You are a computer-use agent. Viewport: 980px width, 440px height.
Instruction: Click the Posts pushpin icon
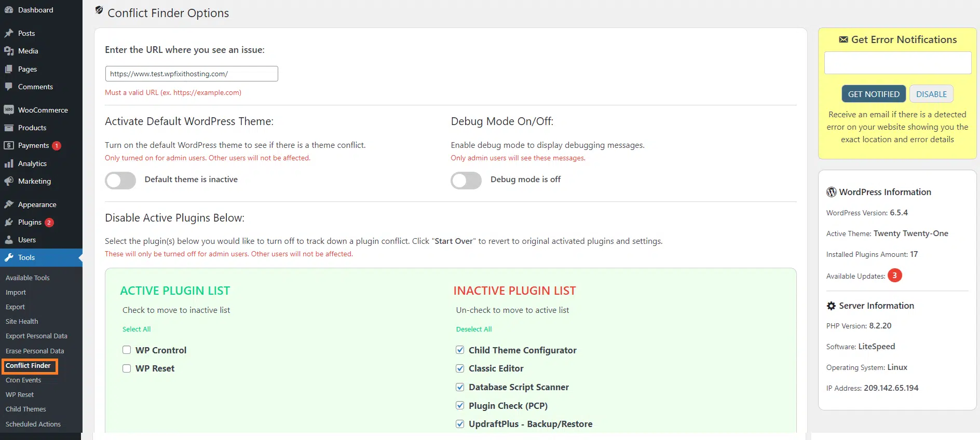(x=9, y=33)
